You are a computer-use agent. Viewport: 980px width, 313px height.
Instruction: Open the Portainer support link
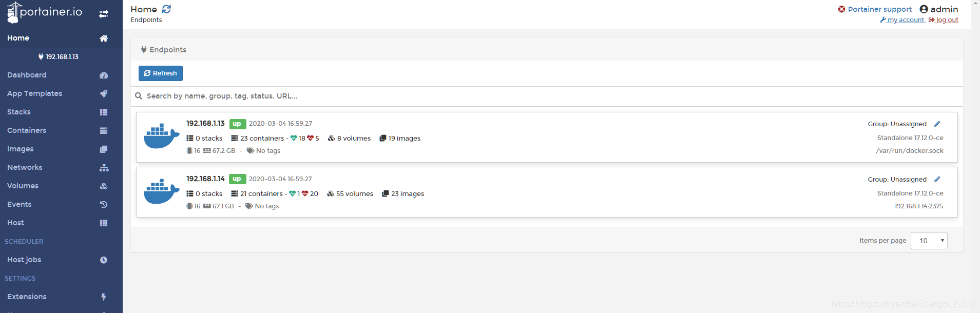click(879, 9)
